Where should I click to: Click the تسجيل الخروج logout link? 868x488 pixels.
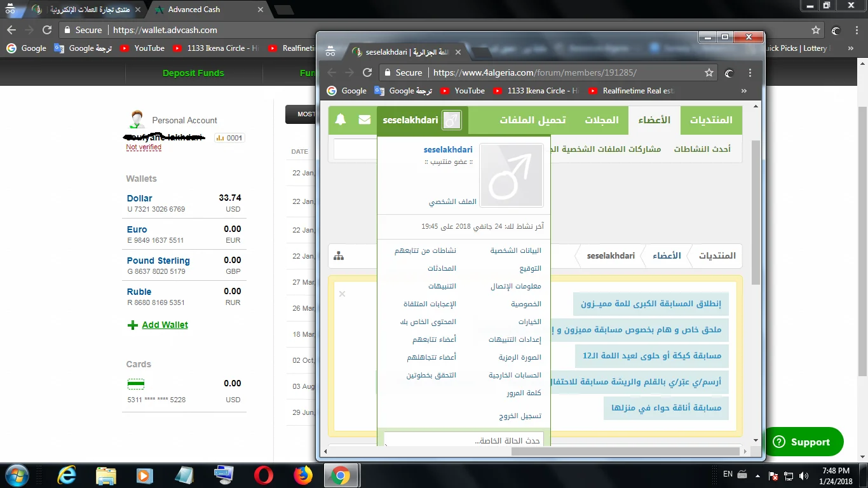point(520,416)
